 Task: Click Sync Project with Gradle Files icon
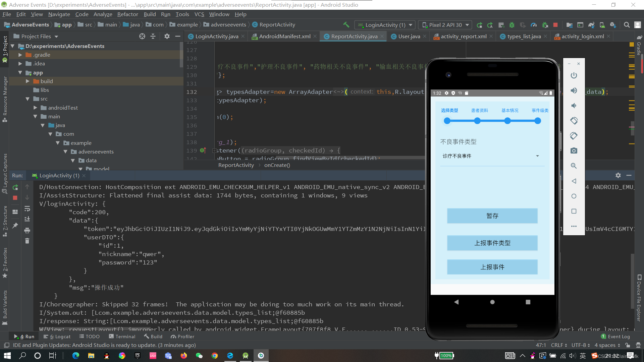pyautogui.click(x=591, y=25)
